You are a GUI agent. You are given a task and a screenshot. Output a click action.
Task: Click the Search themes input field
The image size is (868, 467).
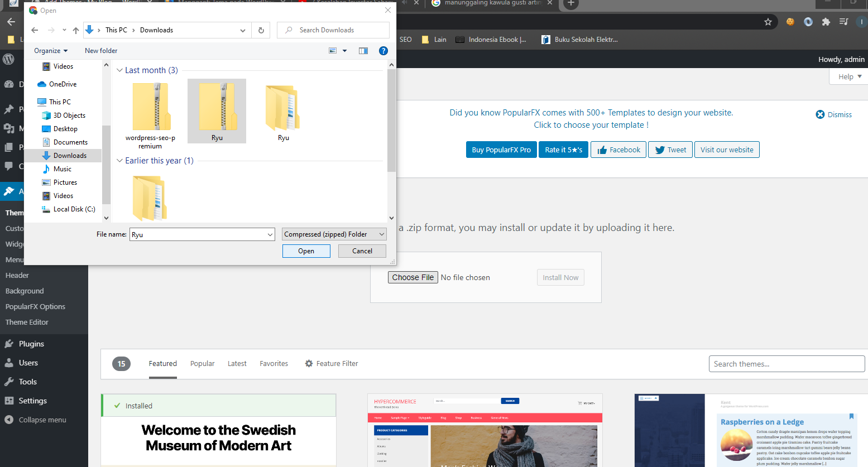[x=786, y=364]
